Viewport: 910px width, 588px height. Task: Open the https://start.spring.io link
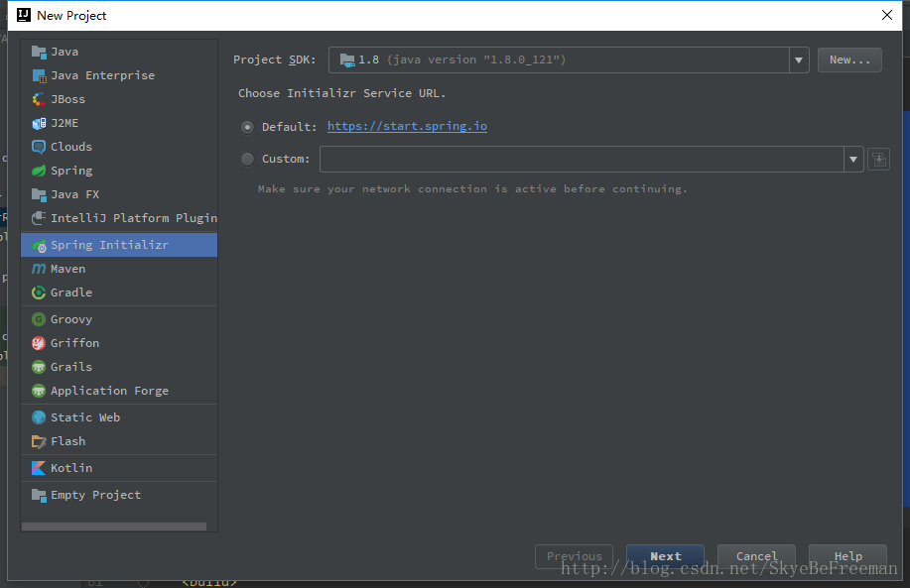(x=407, y=126)
